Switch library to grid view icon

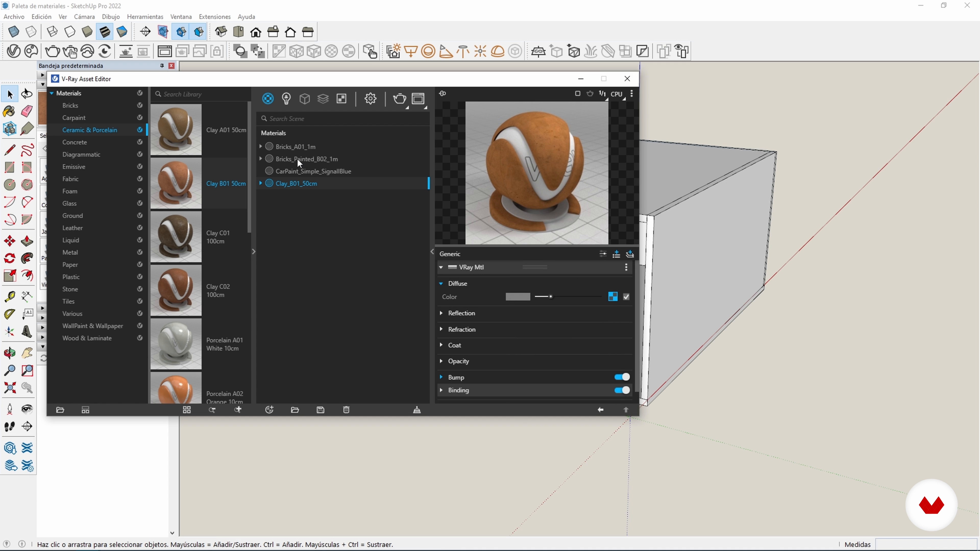pyautogui.click(x=187, y=410)
